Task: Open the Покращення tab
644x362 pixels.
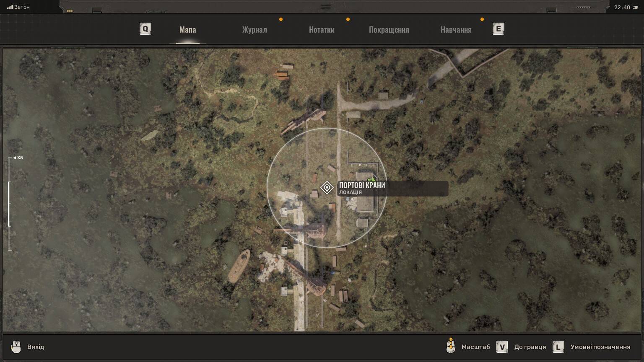Action: pos(389,30)
